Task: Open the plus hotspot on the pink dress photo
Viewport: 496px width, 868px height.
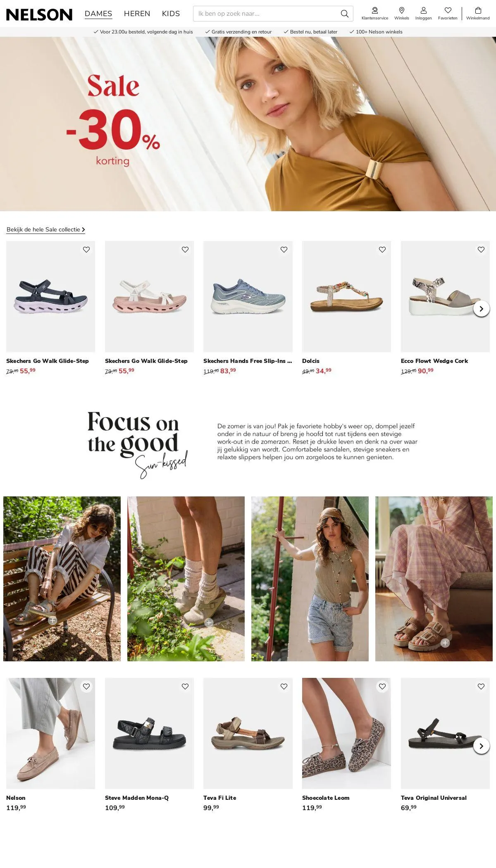Action: pyautogui.click(x=445, y=643)
